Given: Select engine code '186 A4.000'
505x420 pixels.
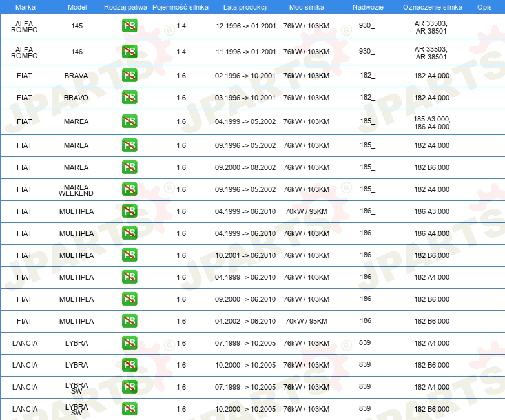Looking at the screenshot, I should tap(431, 233).
